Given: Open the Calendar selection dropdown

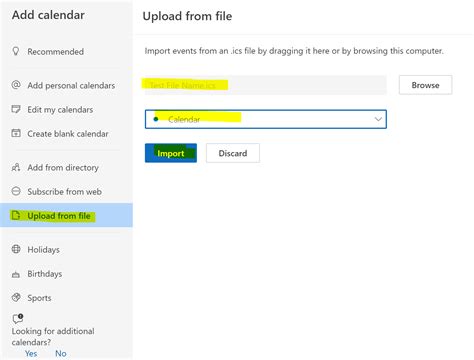Looking at the screenshot, I should (266, 119).
